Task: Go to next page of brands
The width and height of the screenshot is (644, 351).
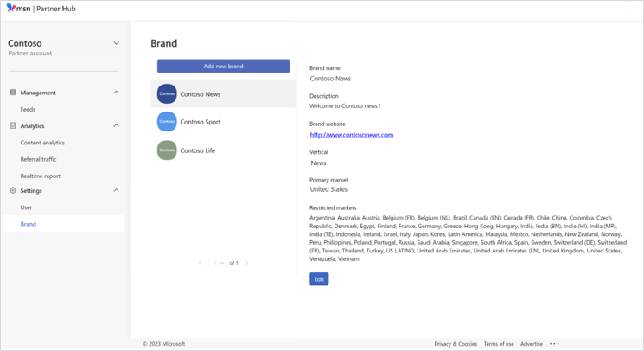Action: pos(247,263)
